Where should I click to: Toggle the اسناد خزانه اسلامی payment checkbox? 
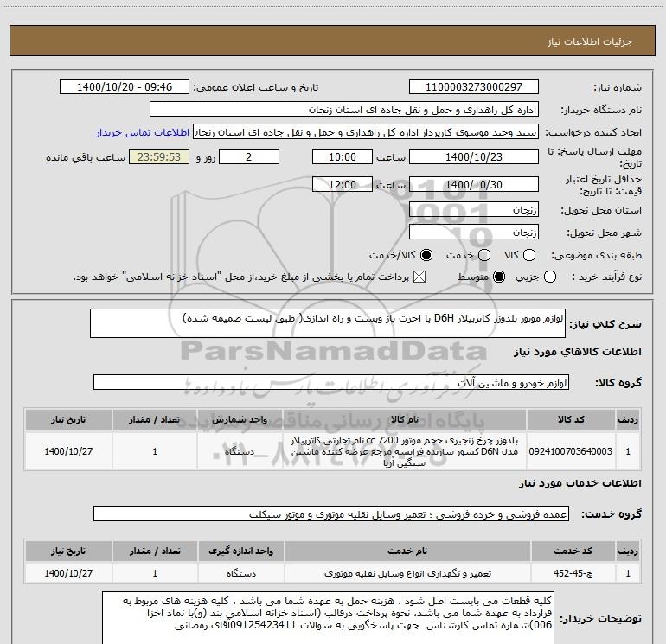[x=419, y=277]
